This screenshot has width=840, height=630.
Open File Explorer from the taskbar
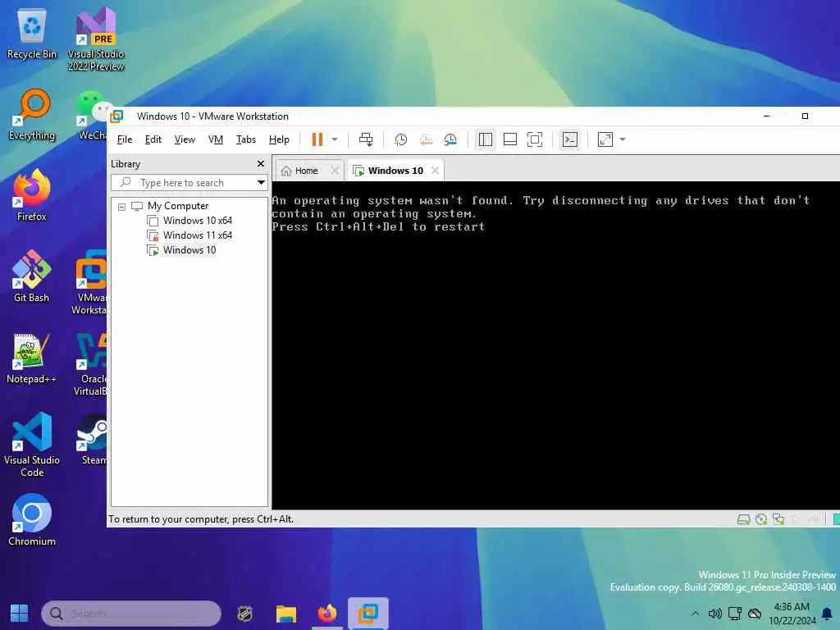click(x=286, y=614)
